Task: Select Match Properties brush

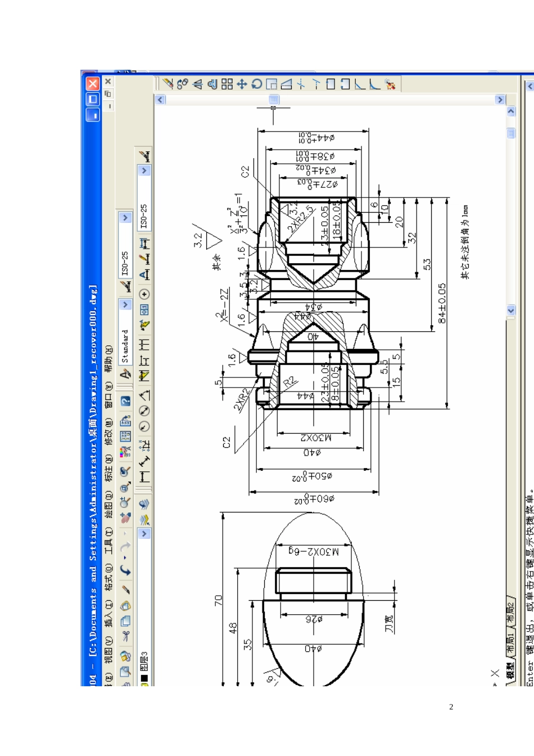Action: (125, 589)
